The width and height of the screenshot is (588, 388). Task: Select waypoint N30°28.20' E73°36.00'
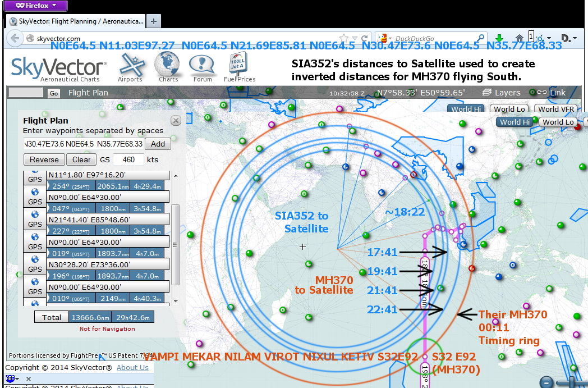108,264
